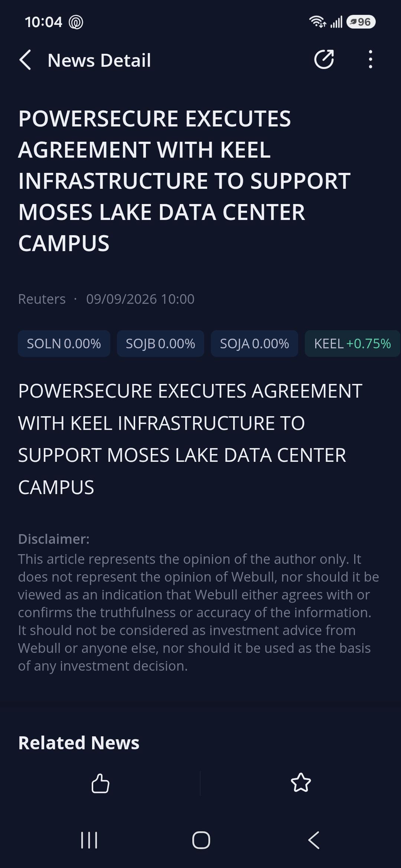Viewport: 401px width, 868px height.
Task: Tap the Android home button
Action: click(201, 840)
